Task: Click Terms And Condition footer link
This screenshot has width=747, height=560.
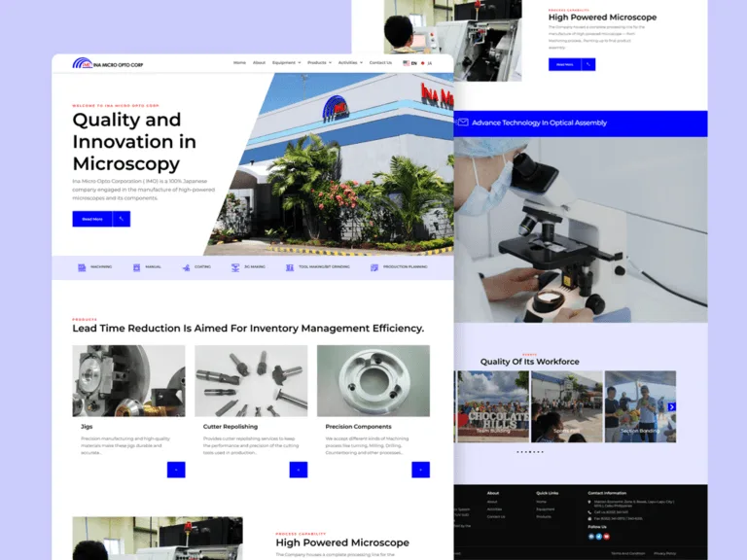Action: (628, 553)
